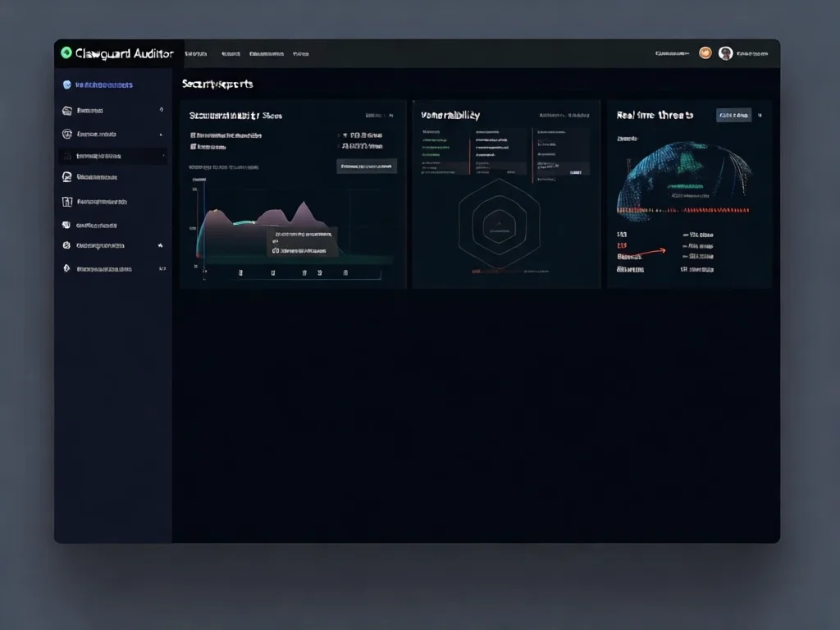
Task: Click the gray button in the Real time threats header
Action: coord(733,116)
